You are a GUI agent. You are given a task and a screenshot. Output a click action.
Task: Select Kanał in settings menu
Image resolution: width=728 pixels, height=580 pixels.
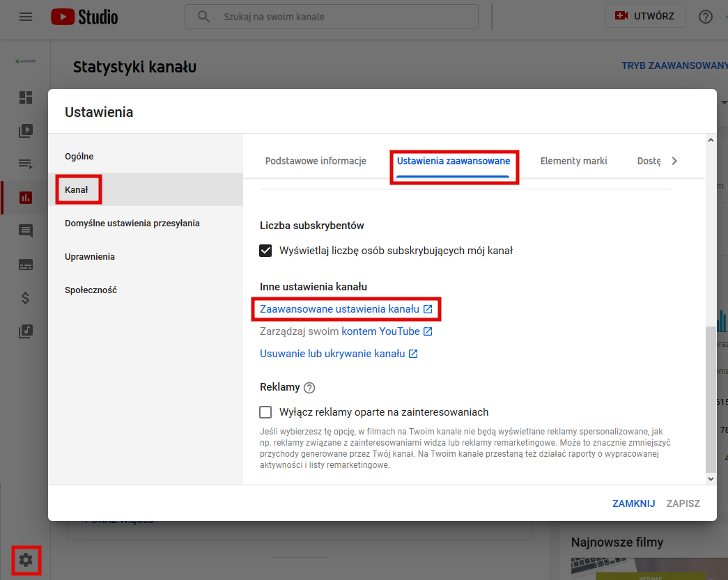[146, 190]
